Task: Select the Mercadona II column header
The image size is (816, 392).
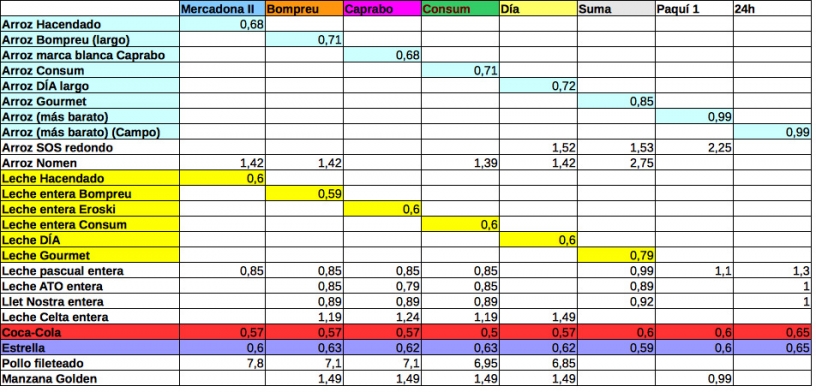Action: point(222,9)
